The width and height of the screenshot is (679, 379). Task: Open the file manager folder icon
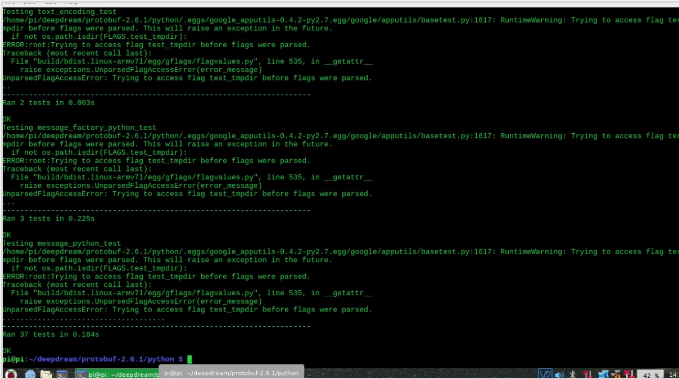[x=46, y=374]
